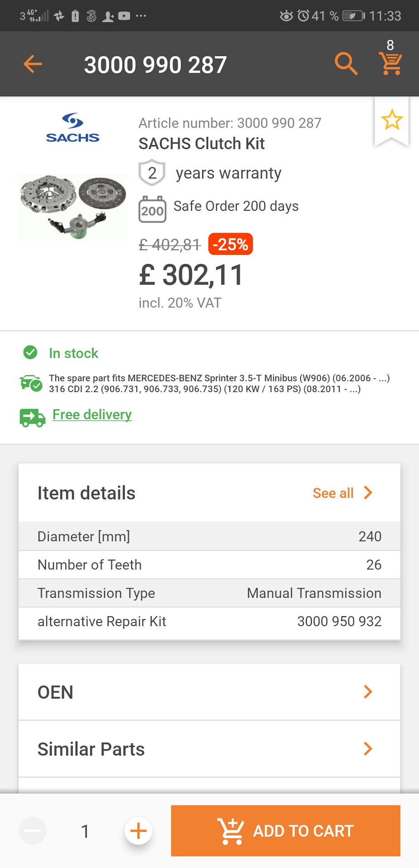Toggle the favorite star bookmark
419x868 pixels.
392,120
